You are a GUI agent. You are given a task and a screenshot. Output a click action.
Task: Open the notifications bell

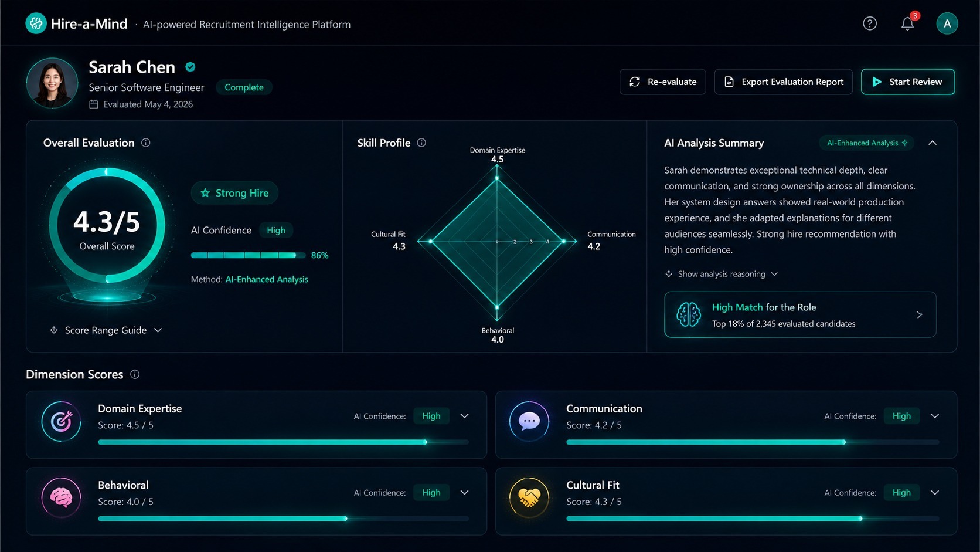(x=907, y=23)
